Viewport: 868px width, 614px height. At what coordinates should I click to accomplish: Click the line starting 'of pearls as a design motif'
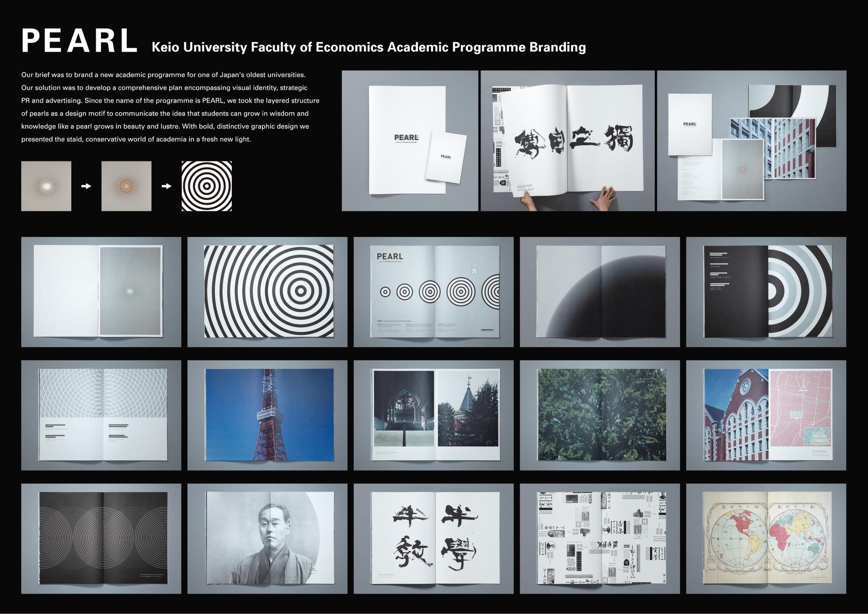click(x=165, y=114)
